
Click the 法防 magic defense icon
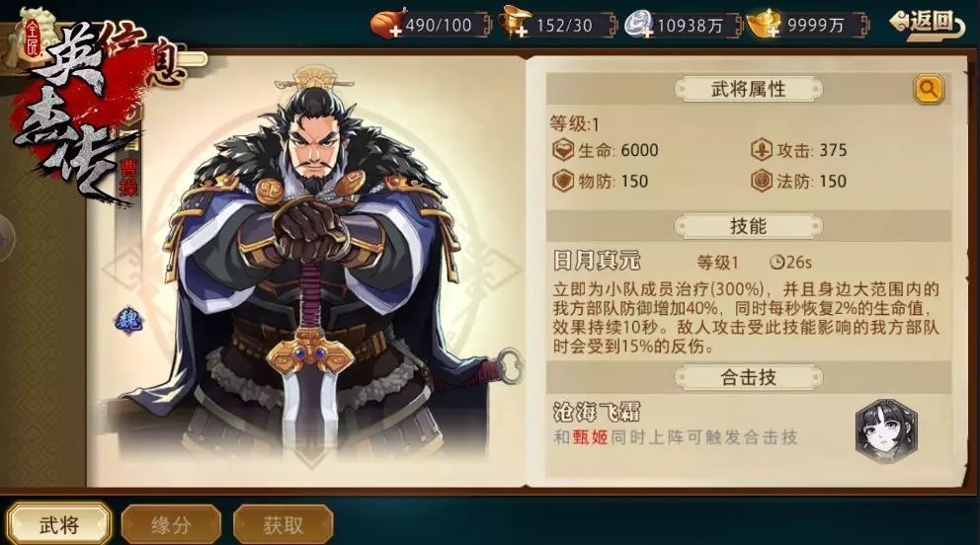762,182
